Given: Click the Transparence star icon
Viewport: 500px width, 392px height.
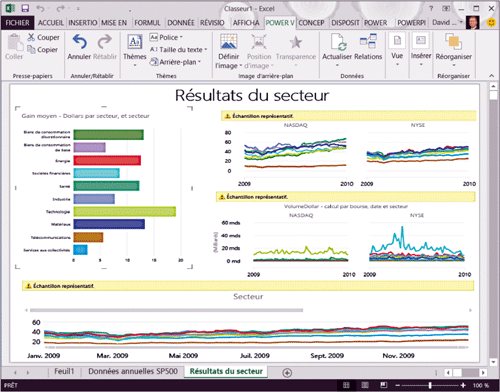Looking at the screenshot, I should tap(295, 42).
